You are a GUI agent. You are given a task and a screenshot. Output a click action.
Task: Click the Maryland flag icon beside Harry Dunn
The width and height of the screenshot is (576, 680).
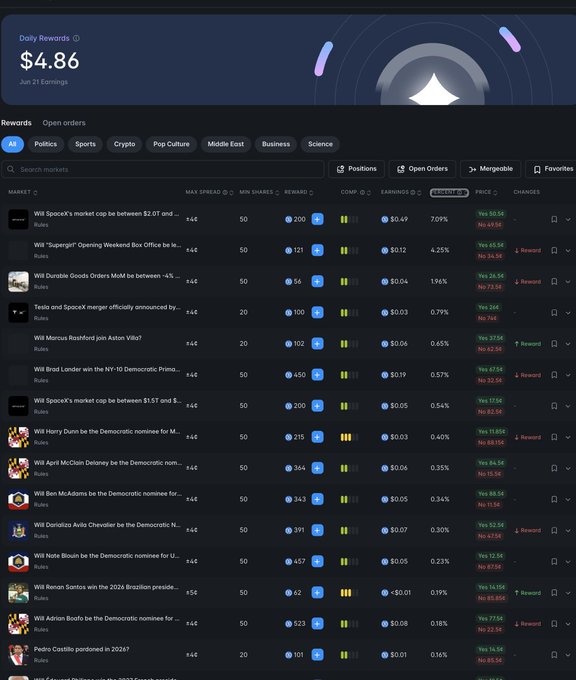19,437
